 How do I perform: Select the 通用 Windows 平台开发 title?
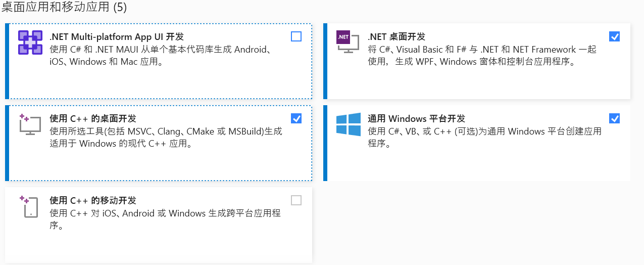point(416,119)
